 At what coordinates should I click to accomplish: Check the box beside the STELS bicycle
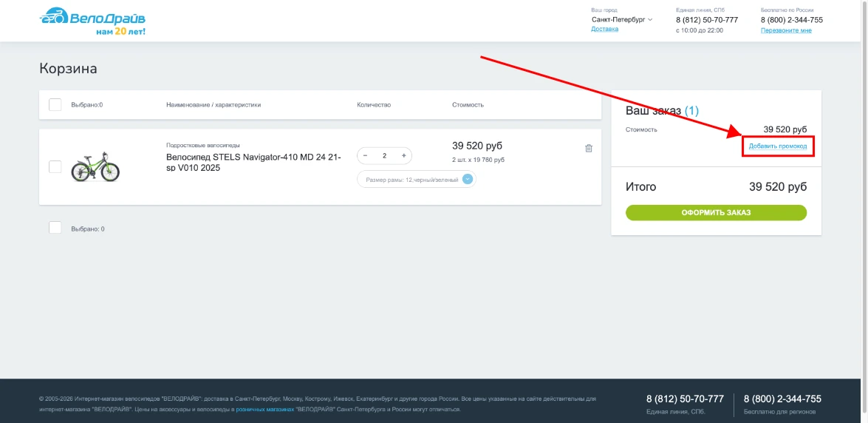pos(55,167)
